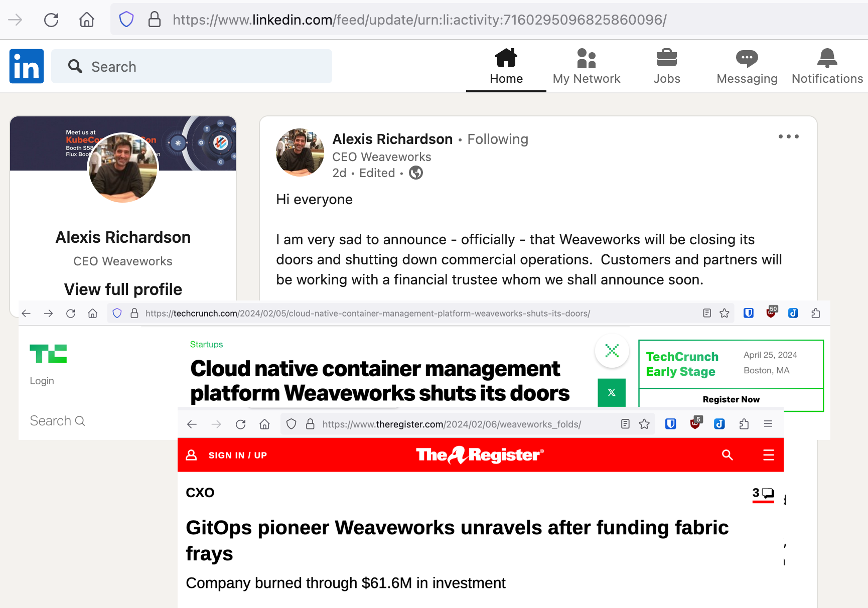
Task: Expand The Register hamburger menu
Action: click(x=768, y=455)
